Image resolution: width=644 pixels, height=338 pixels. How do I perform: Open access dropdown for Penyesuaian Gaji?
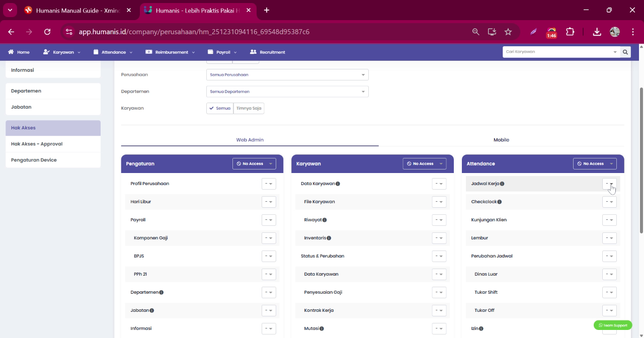[x=439, y=292]
